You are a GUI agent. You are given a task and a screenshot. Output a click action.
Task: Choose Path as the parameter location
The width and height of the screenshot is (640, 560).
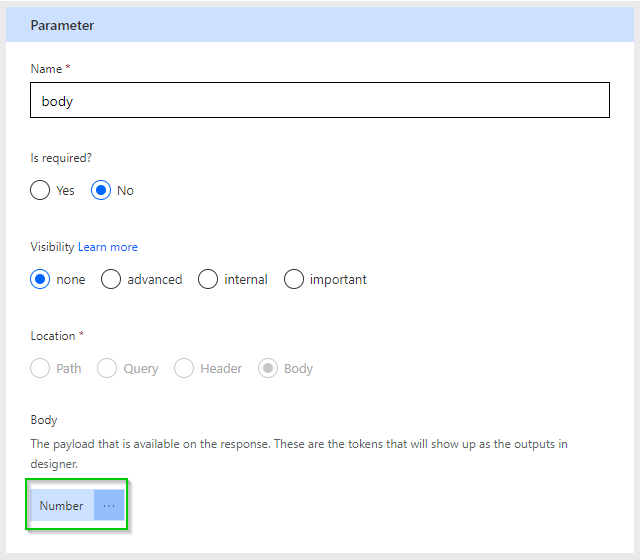(x=40, y=368)
